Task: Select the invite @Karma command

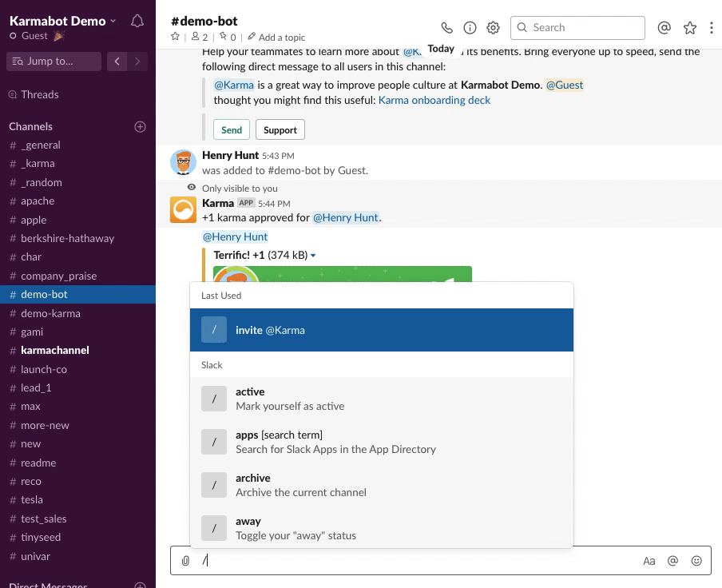Action: 382,330
